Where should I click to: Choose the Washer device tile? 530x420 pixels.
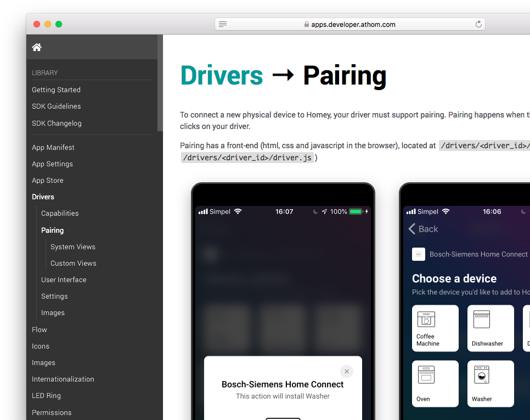tap(490, 383)
